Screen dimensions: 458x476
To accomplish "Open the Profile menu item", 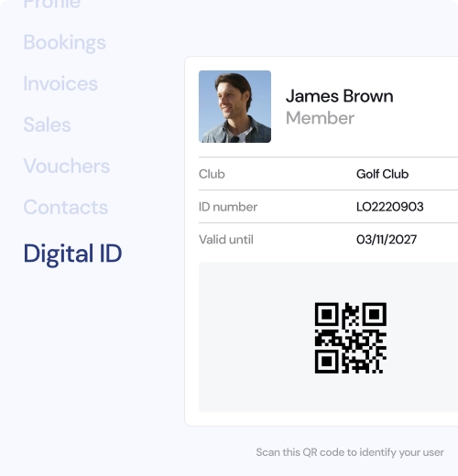I will click(52, 4).
